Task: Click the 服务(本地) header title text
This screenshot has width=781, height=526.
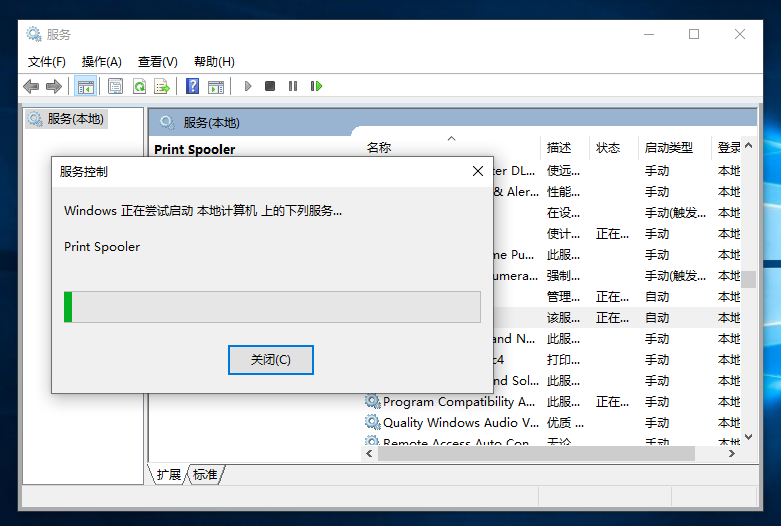Action: (x=211, y=123)
